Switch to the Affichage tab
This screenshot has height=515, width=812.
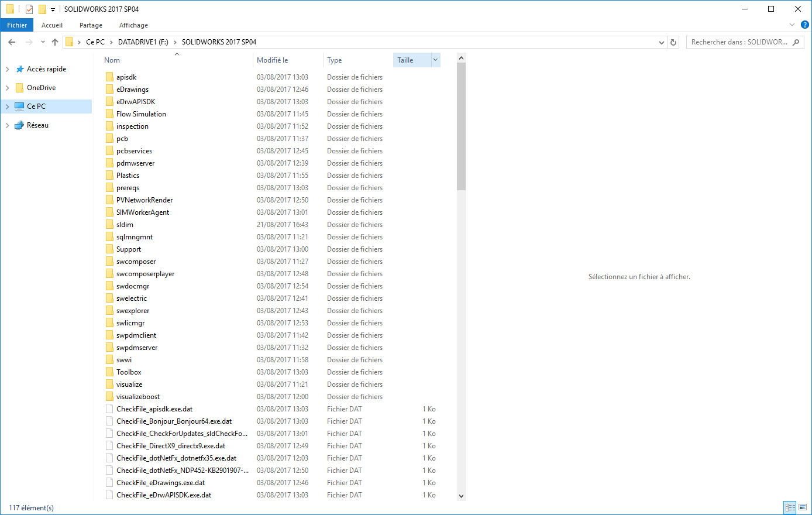click(133, 25)
